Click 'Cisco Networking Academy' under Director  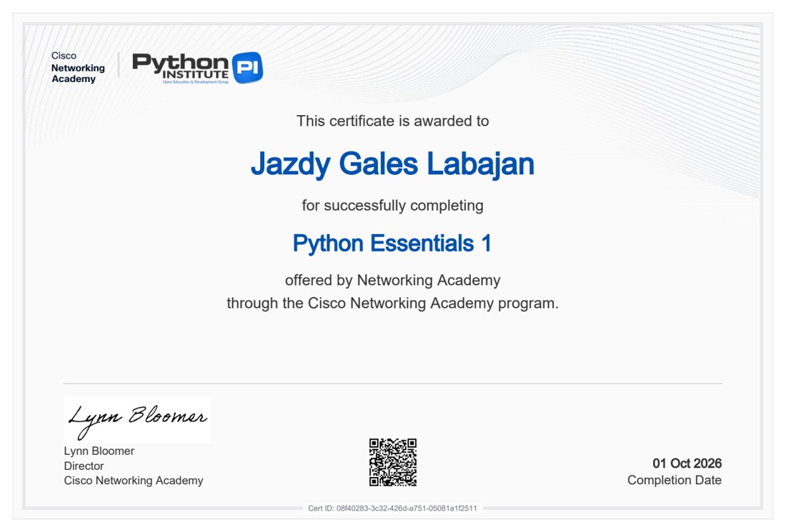pyautogui.click(x=134, y=481)
